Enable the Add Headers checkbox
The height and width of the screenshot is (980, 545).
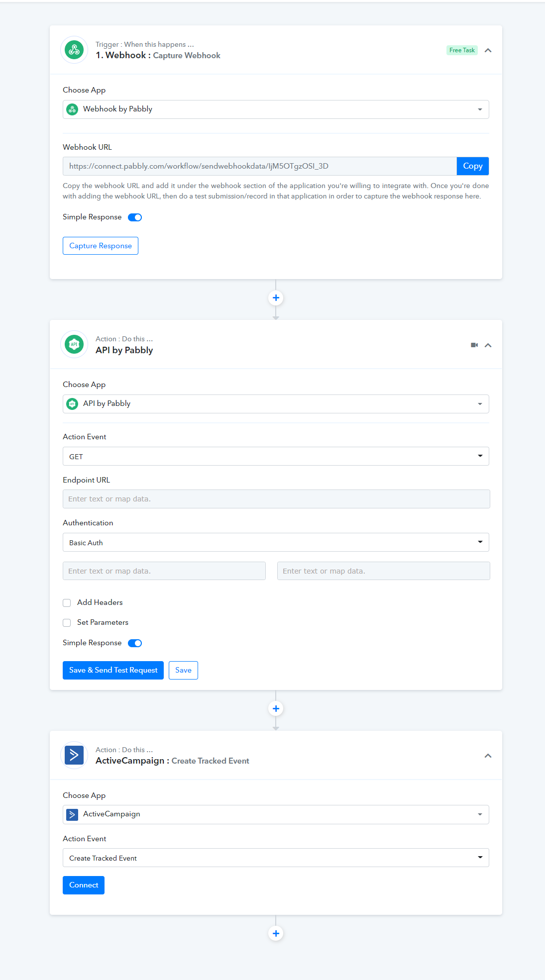[x=67, y=603]
